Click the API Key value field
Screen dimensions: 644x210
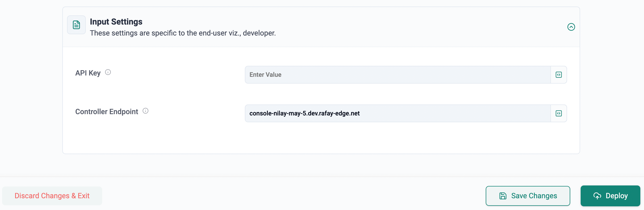398,75
